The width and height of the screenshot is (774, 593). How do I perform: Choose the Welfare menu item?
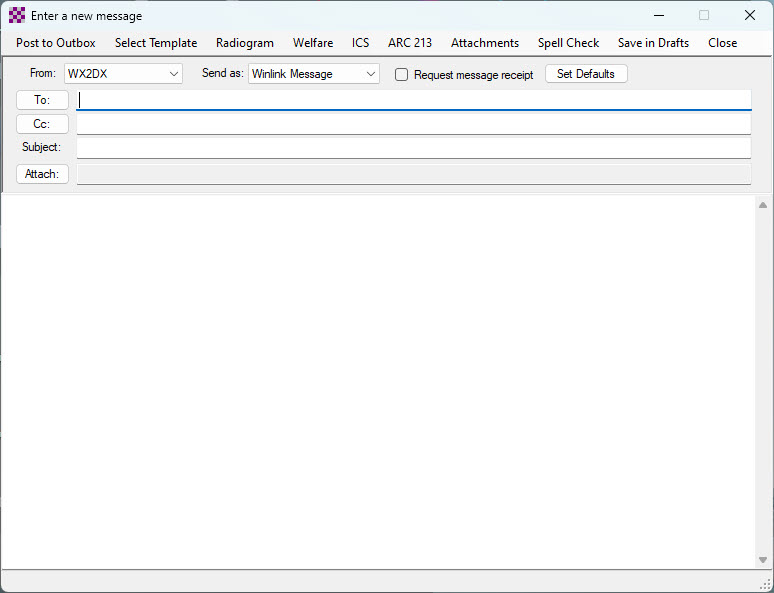pos(313,43)
